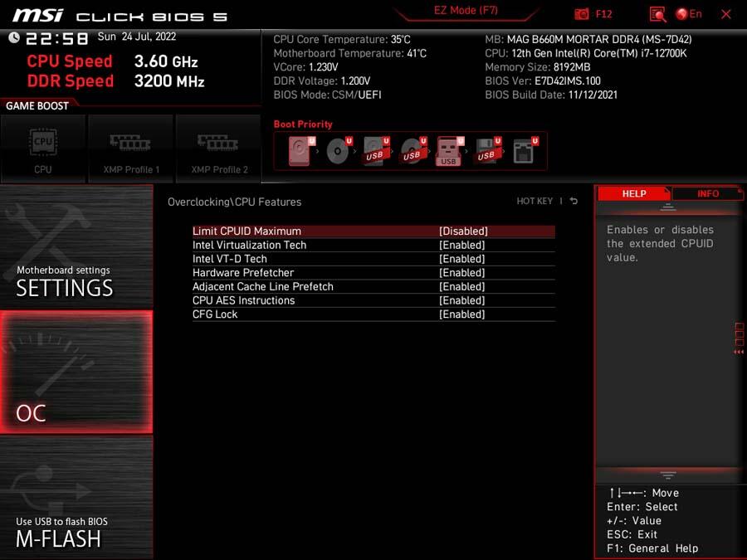This screenshot has height=560, width=747.
Task: Open M-FLASH to flash BIOS
Action: (x=76, y=497)
